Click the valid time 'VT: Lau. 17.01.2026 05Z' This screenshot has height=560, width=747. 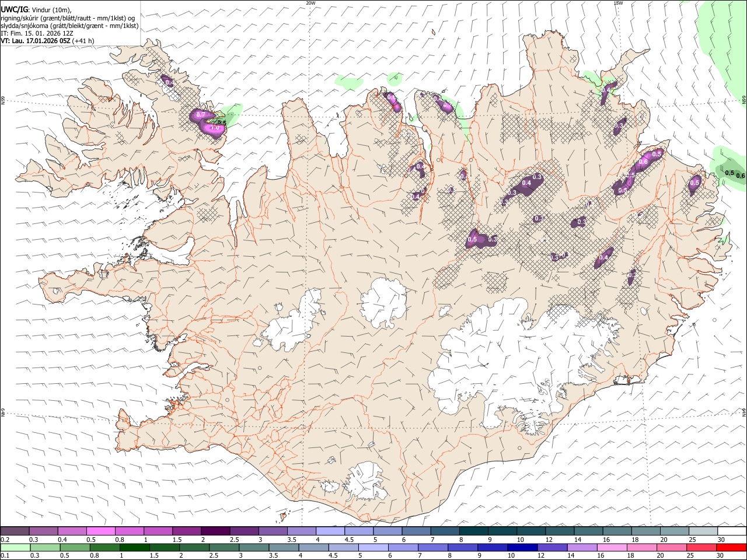36,41
